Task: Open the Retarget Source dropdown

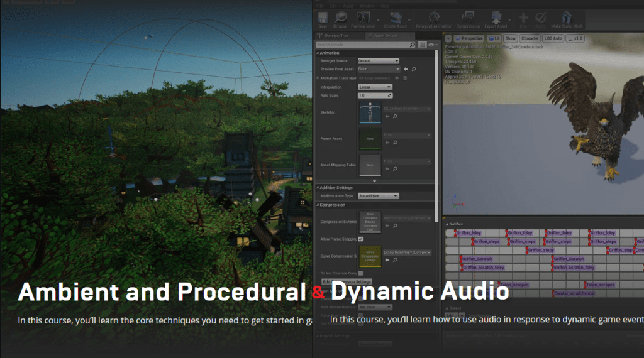Action: tap(378, 61)
